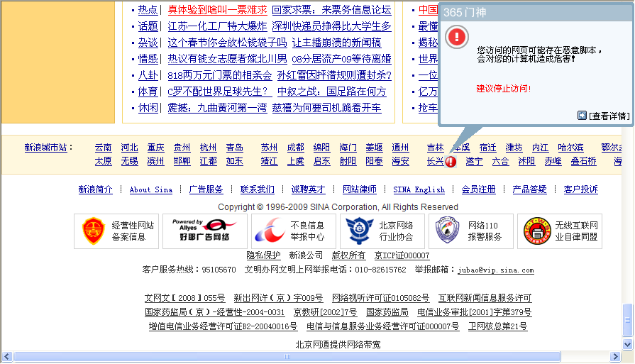635x364 pixels.
Task: Open the 情感 category link
Action: click(x=148, y=59)
